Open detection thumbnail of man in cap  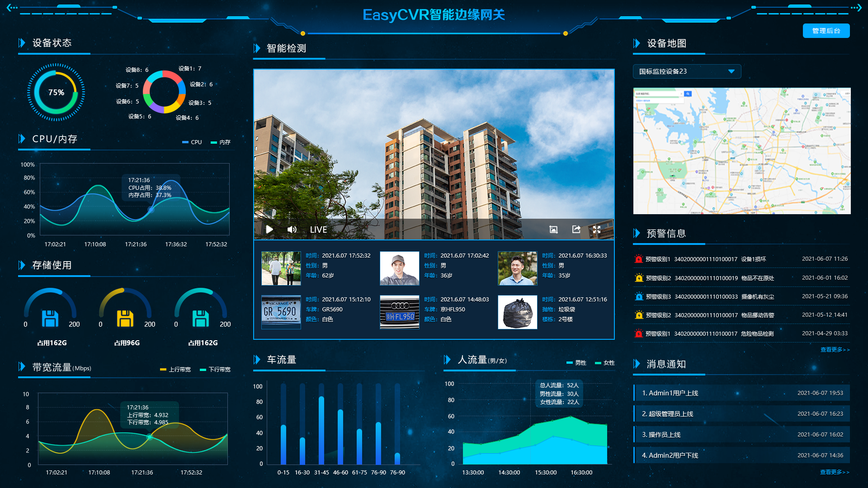(x=400, y=268)
